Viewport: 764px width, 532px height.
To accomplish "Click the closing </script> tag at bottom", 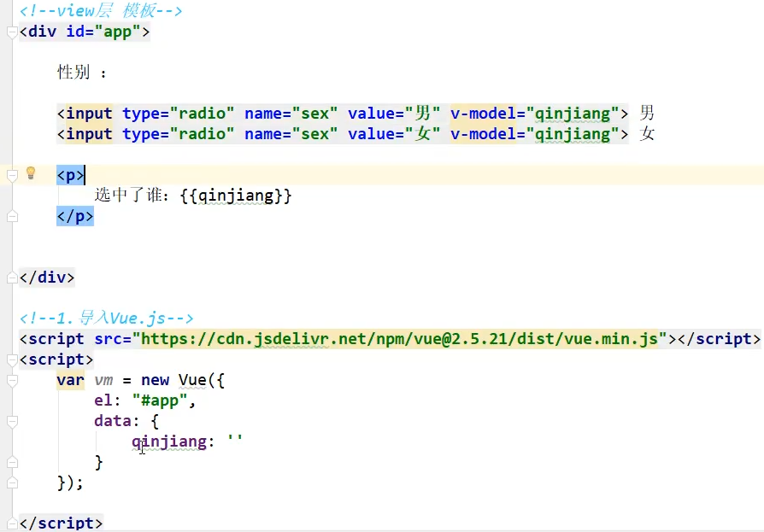I will [x=61, y=523].
